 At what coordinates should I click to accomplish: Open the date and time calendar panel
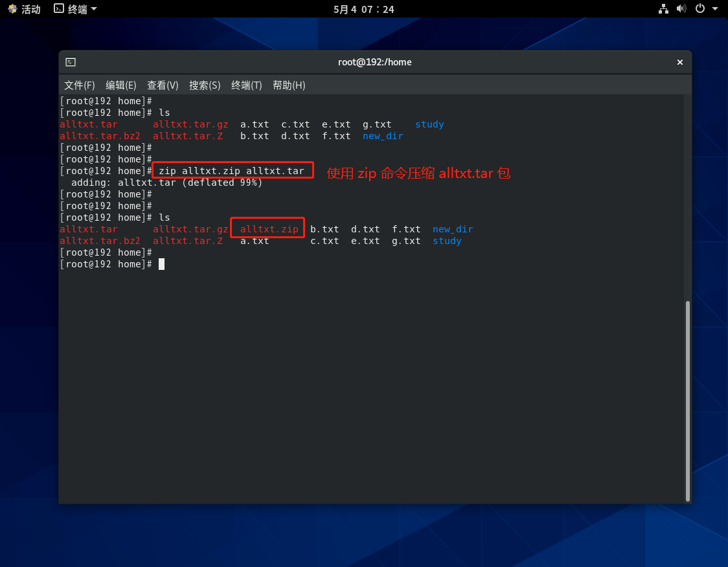[363, 9]
